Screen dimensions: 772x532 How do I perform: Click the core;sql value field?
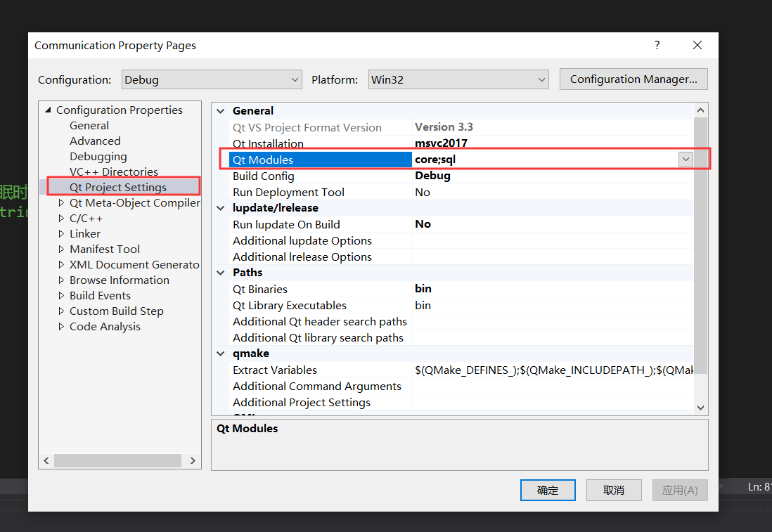545,160
